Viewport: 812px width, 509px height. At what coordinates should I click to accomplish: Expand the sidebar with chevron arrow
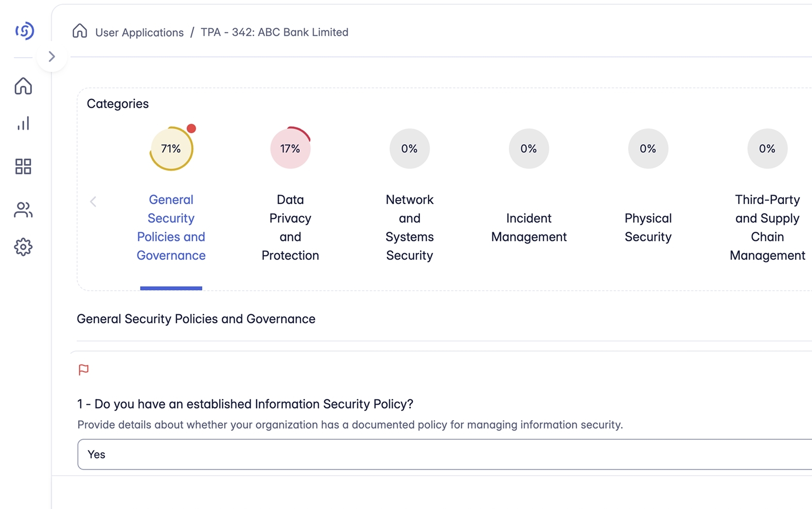point(51,57)
